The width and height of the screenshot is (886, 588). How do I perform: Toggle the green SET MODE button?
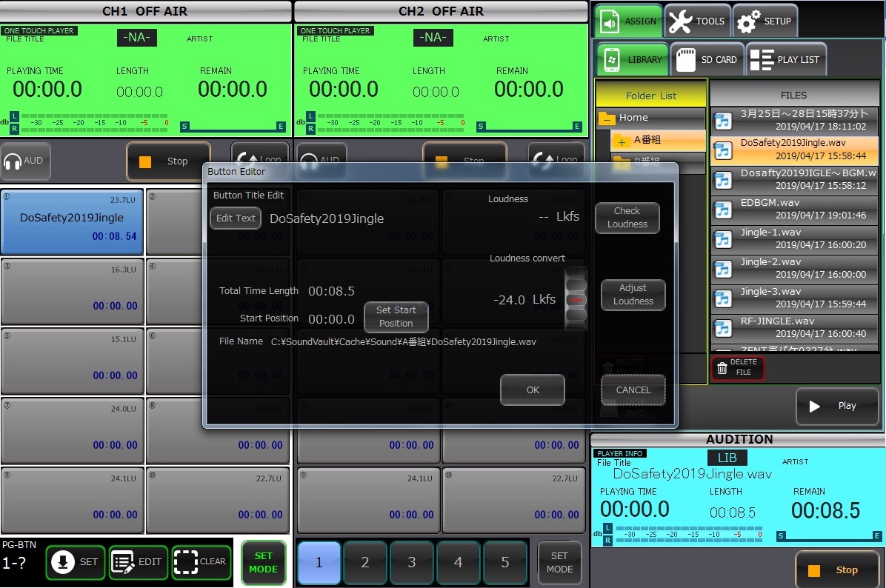(263, 562)
